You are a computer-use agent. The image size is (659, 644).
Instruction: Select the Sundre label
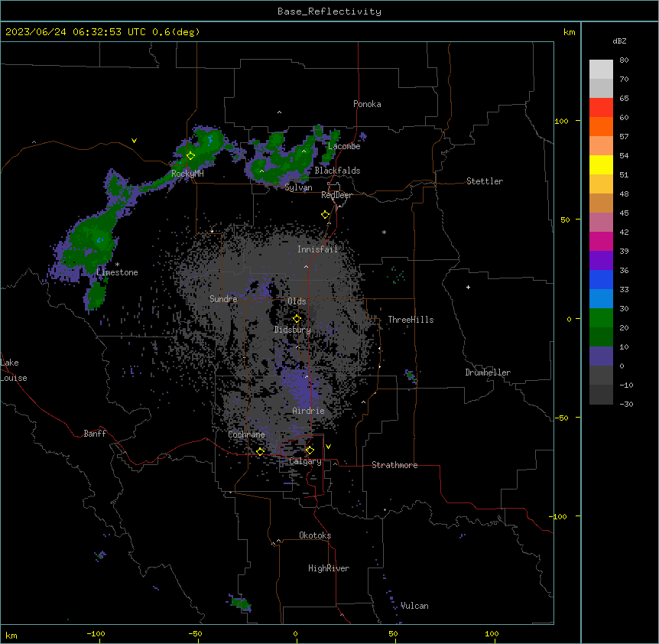pos(223,299)
